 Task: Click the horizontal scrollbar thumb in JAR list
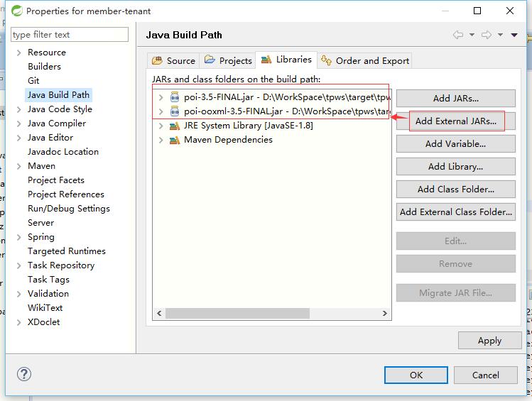(237, 313)
